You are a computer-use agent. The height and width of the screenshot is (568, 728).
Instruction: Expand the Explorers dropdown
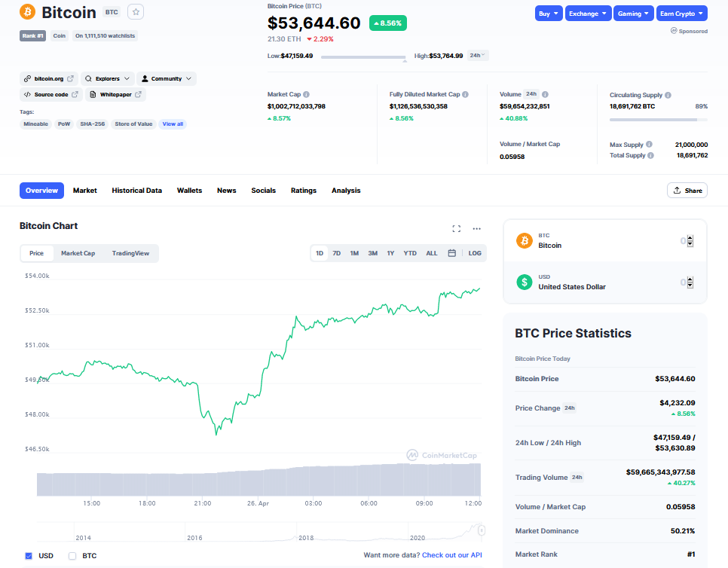coord(108,78)
